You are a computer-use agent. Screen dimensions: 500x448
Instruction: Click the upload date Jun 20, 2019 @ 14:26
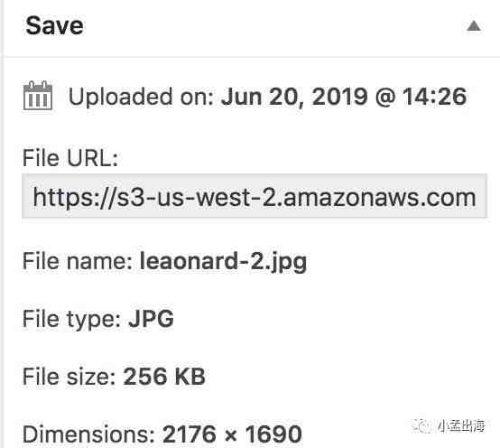pyautogui.click(x=344, y=97)
